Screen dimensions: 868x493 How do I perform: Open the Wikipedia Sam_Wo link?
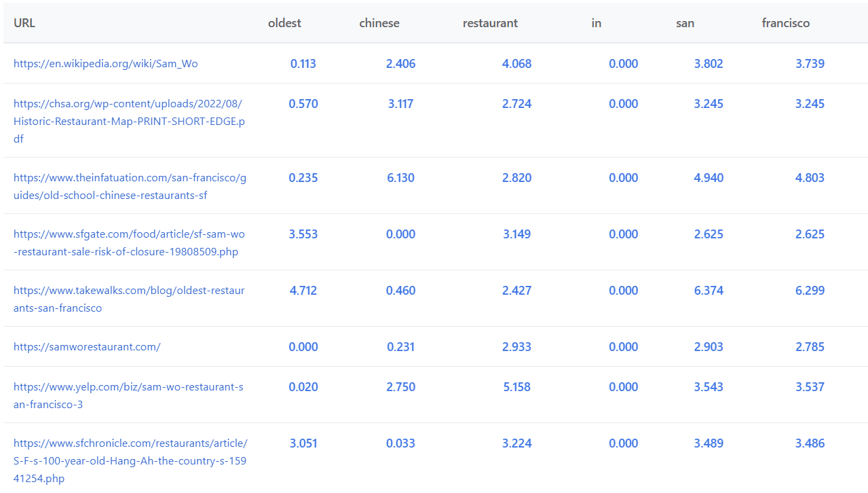pyautogui.click(x=106, y=64)
